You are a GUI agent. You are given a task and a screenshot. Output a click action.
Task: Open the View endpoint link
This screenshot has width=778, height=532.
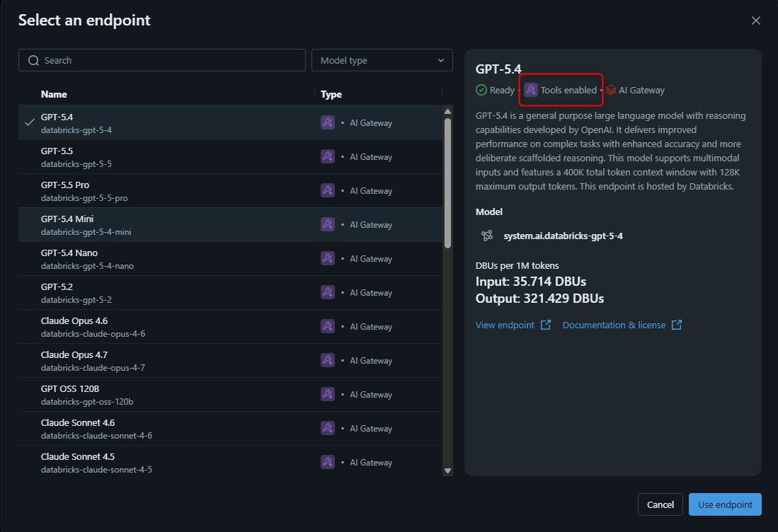tap(505, 325)
